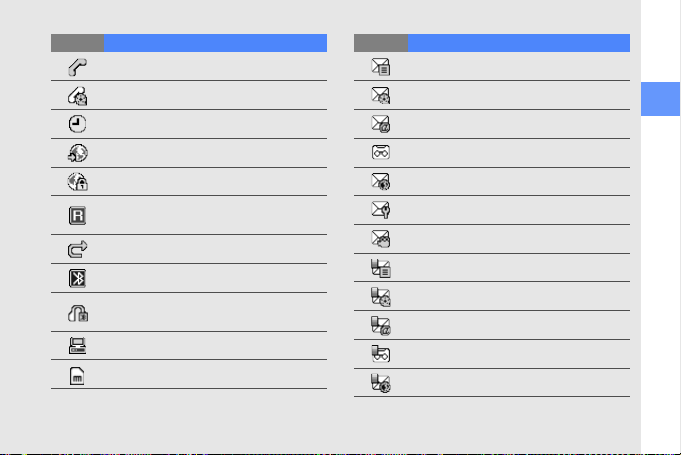Click the phone handset call icon

(x=77, y=67)
